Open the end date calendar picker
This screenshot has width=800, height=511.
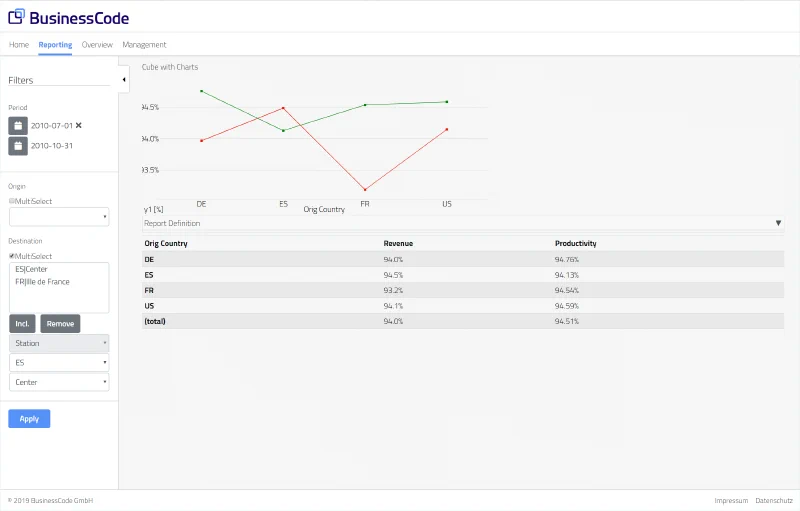[18, 146]
